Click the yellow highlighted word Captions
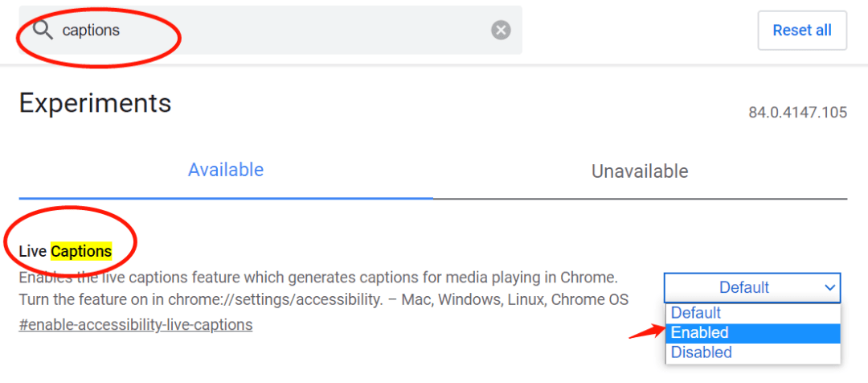Viewport: 868px width, 383px height. 81,252
